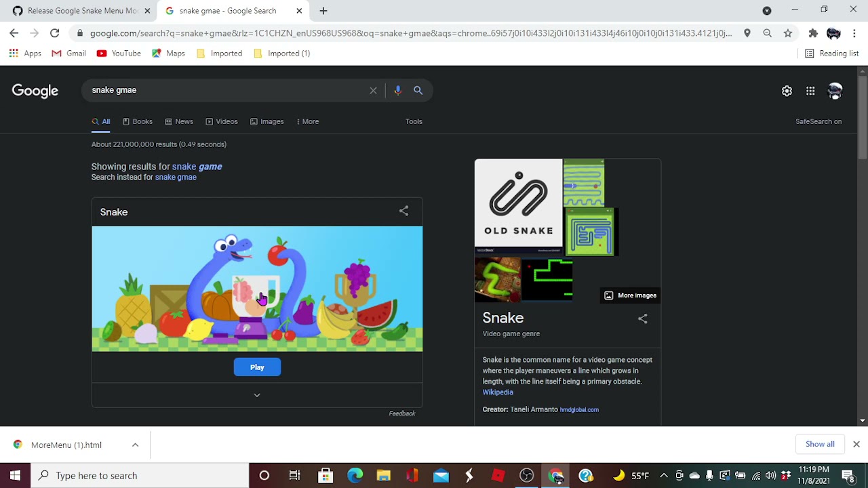This screenshot has height=488, width=868.
Task: Open the Reading list panel
Action: tap(831, 53)
